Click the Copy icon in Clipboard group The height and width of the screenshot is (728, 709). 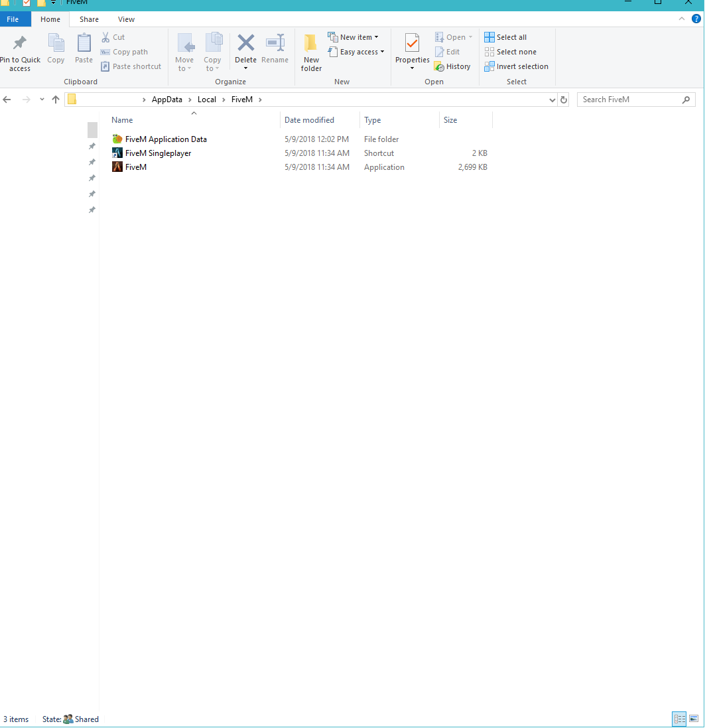click(x=56, y=43)
